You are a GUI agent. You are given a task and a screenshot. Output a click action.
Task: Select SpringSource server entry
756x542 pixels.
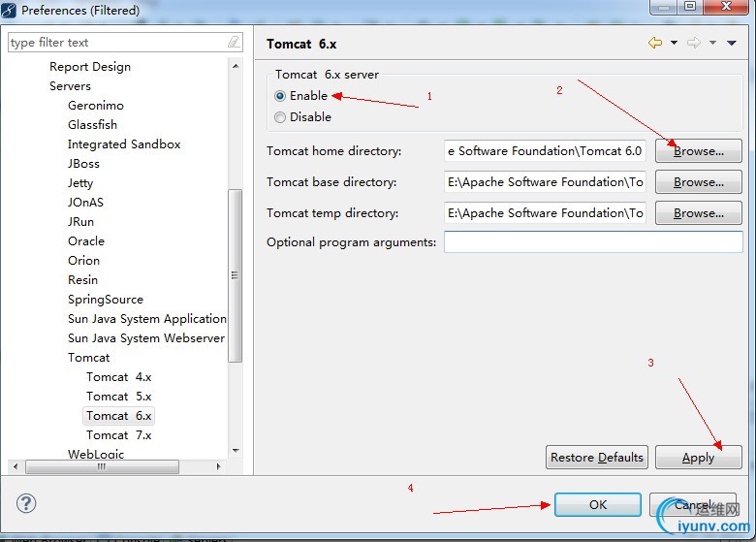click(x=106, y=300)
